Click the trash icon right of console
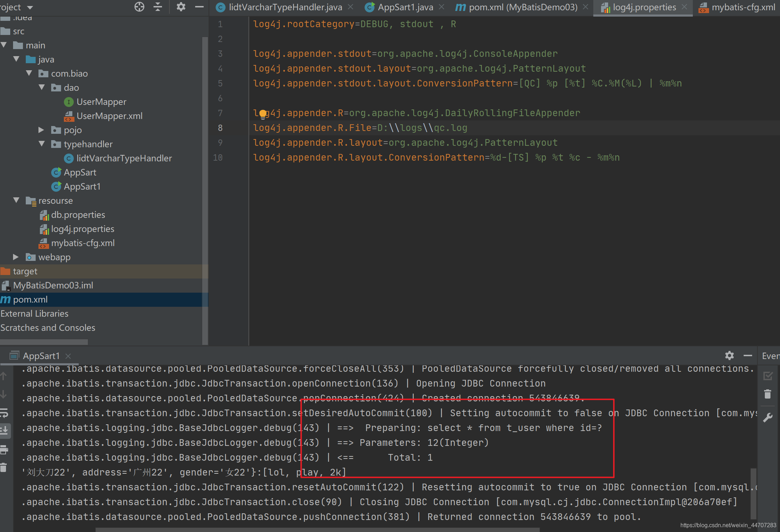Screen dimensions: 780x532 [768, 394]
